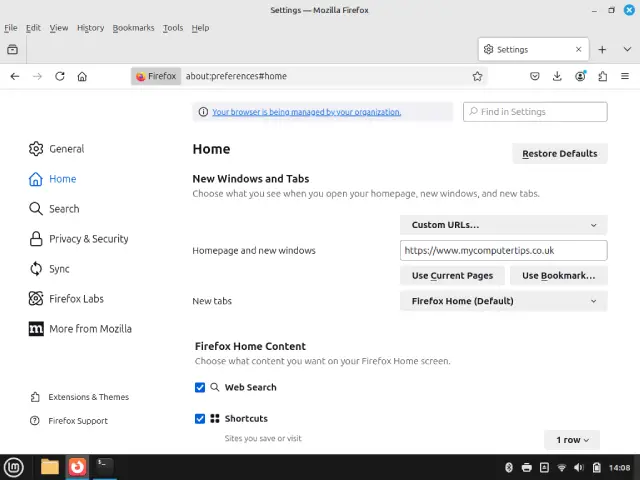Open the terminal from the taskbar
This screenshot has width=640, height=480.
coord(104,466)
